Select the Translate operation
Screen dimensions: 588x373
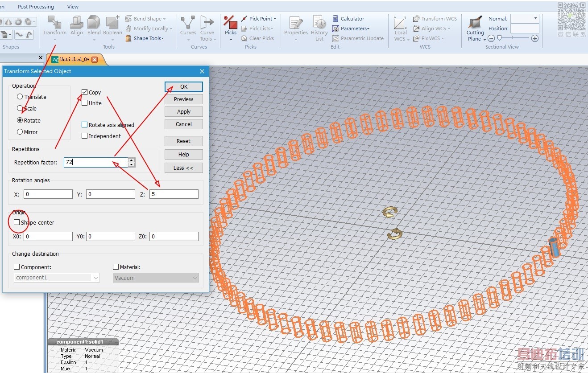pos(20,97)
